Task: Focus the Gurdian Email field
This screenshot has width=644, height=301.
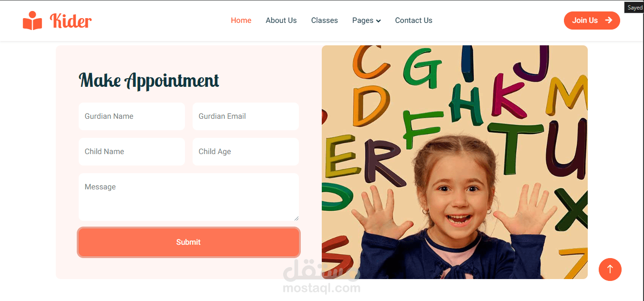Action: (245, 116)
